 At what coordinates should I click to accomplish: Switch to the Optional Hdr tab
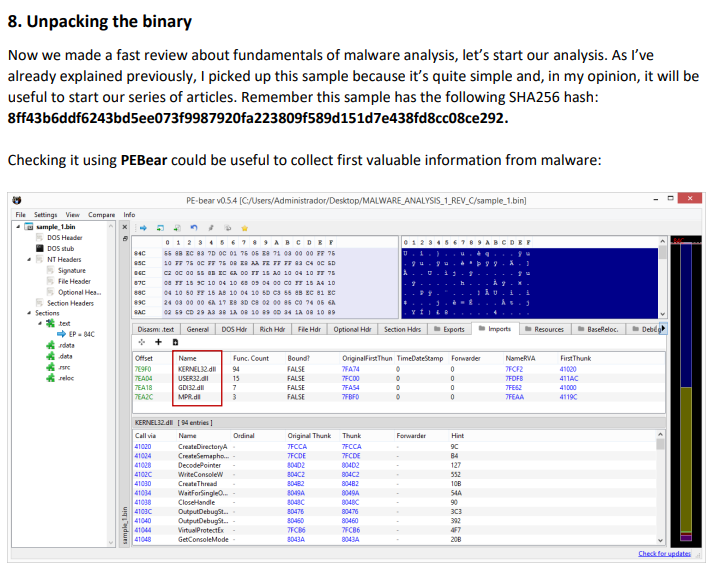coord(352,329)
